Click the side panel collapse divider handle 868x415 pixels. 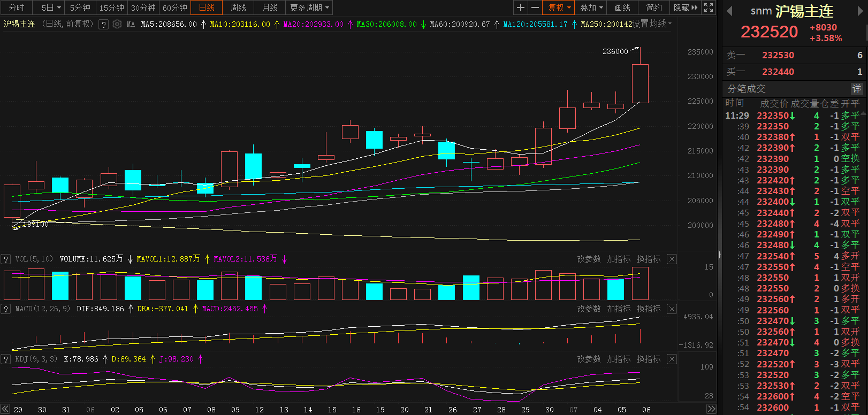[x=719, y=255]
